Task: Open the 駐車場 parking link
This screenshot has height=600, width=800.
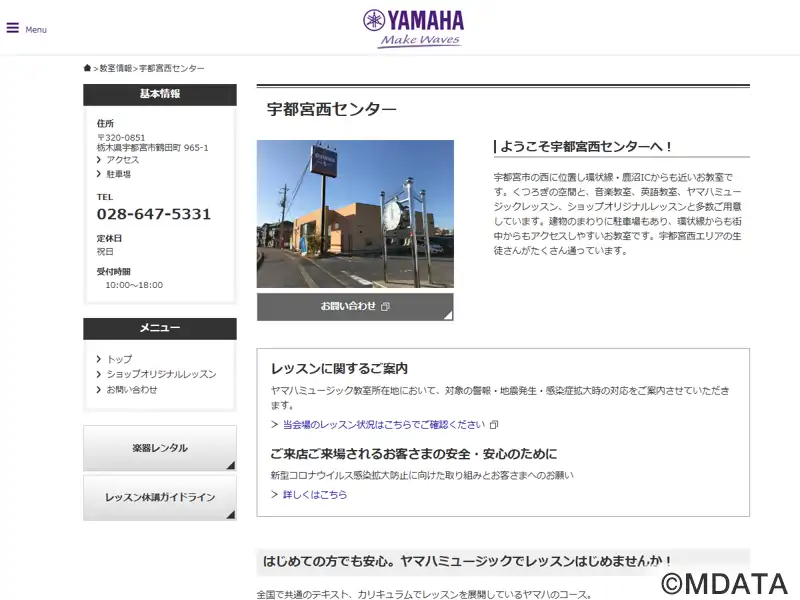Action: [119, 174]
